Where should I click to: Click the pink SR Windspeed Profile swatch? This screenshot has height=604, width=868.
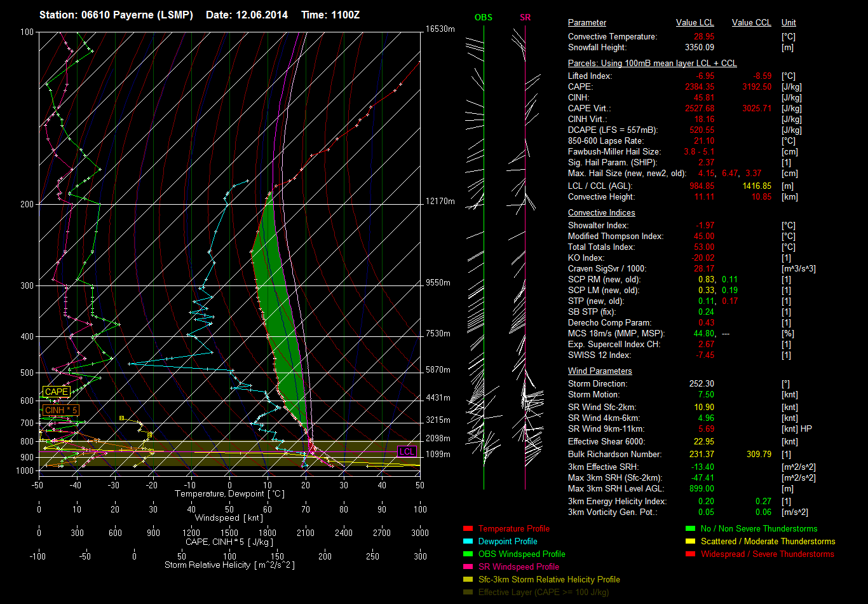[468, 567]
